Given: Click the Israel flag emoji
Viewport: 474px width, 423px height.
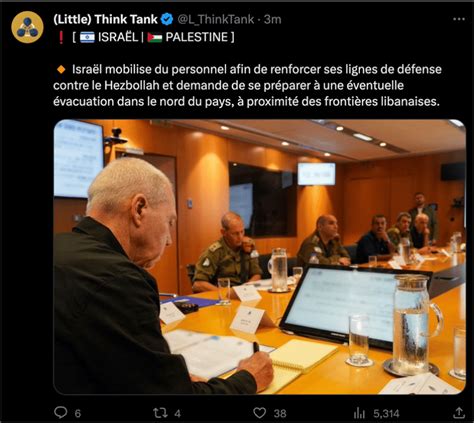Looking at the screenshot, I should click(x=87, y=37).
